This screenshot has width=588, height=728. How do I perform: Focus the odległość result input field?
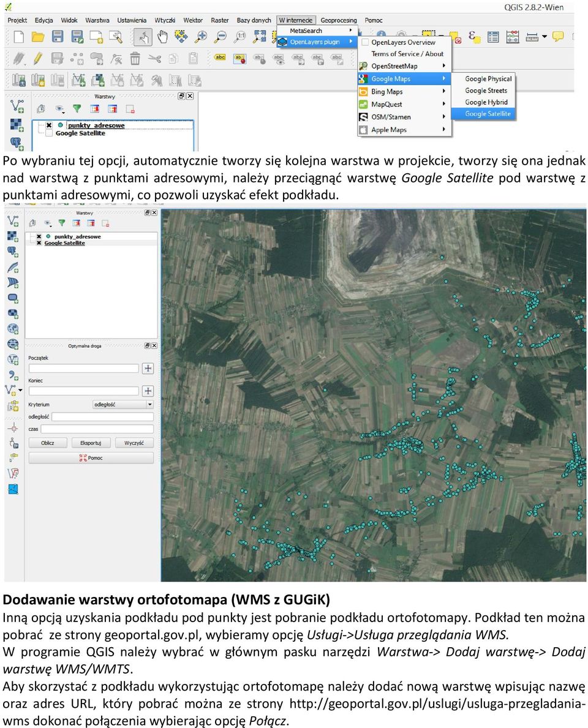pyautogui.click(x=102, y=417)
